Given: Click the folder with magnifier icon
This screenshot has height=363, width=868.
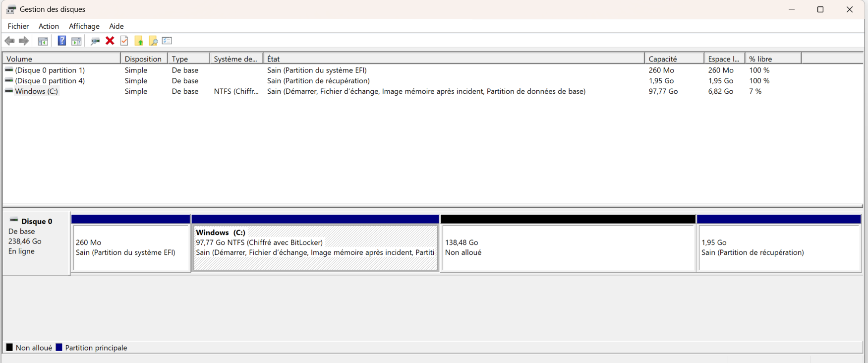Looking at the screenshot, I should pyautogui.click(x=153, y=41).
